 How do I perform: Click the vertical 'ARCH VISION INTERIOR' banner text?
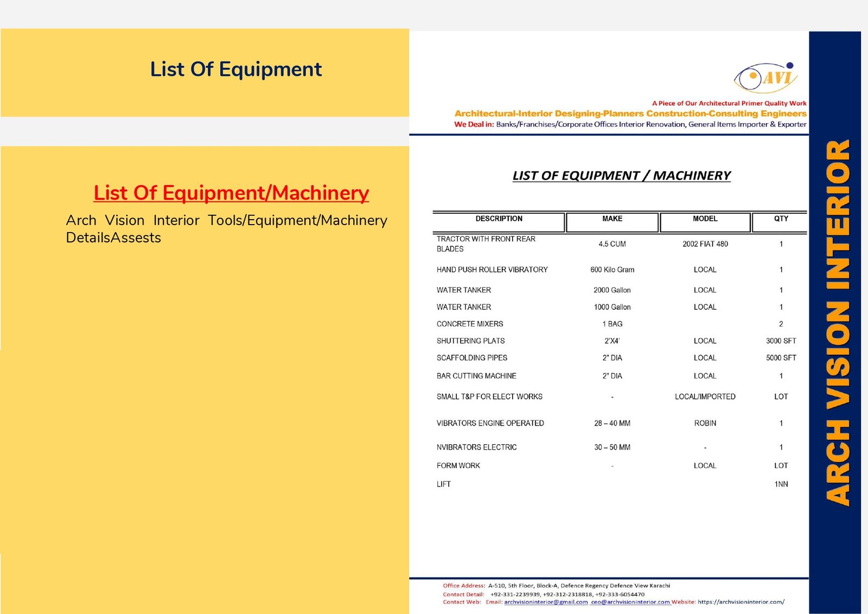(837, 323)
